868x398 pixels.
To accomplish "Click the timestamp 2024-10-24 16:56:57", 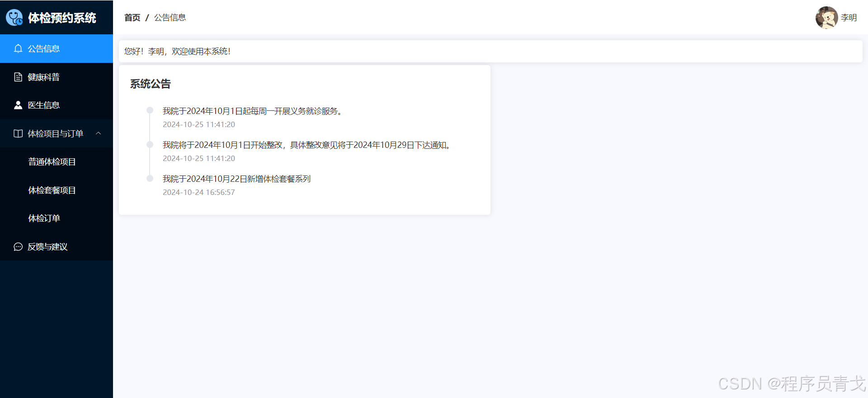I will tap(199, 192).
